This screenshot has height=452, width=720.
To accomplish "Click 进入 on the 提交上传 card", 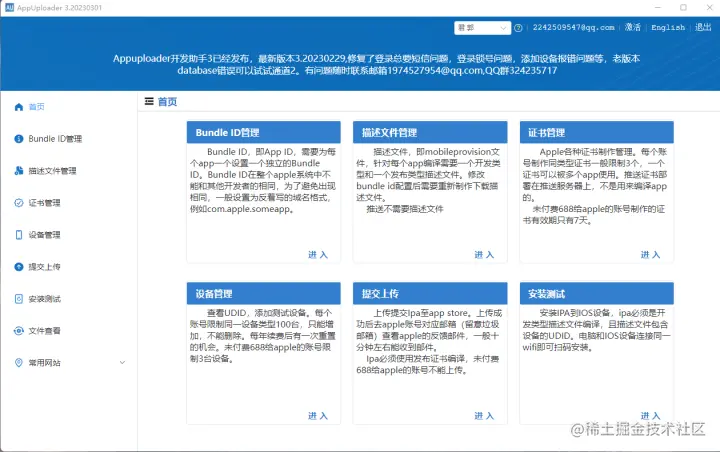I will (x=484, y=416).
